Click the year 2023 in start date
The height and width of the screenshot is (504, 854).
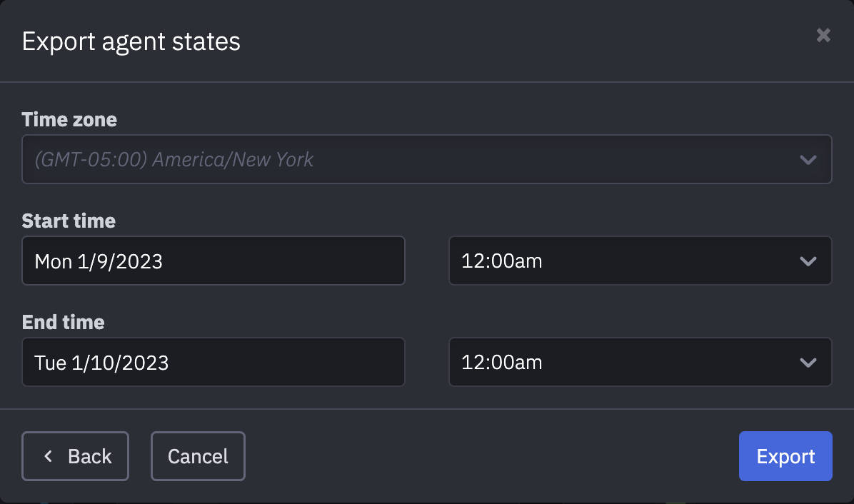click(x=139, y=261)
